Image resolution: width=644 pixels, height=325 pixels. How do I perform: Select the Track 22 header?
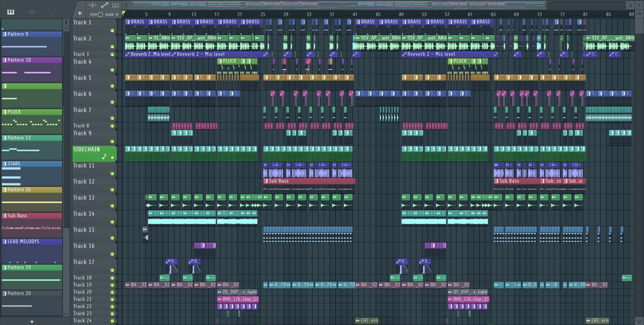(x=95, y=306)
